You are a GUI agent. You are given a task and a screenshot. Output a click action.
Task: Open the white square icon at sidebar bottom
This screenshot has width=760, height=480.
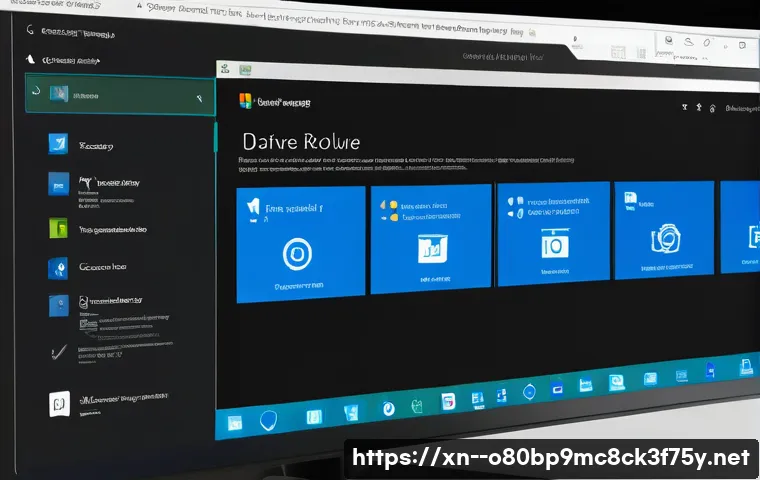click(x=59, y=403)
